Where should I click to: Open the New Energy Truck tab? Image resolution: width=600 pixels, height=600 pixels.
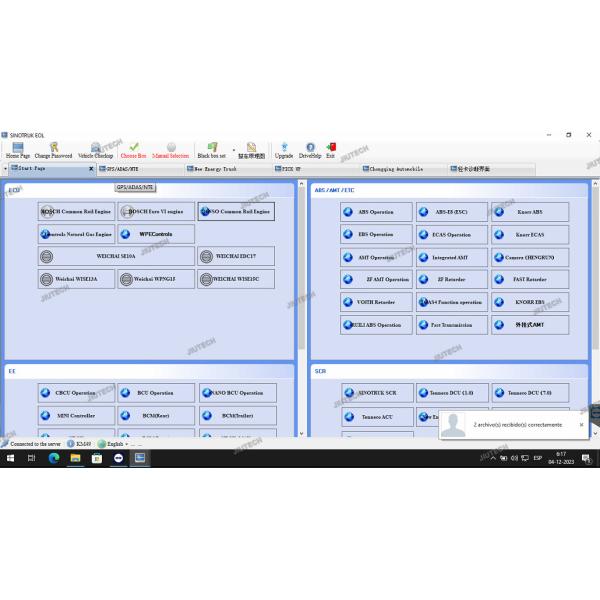coord(214,169)
